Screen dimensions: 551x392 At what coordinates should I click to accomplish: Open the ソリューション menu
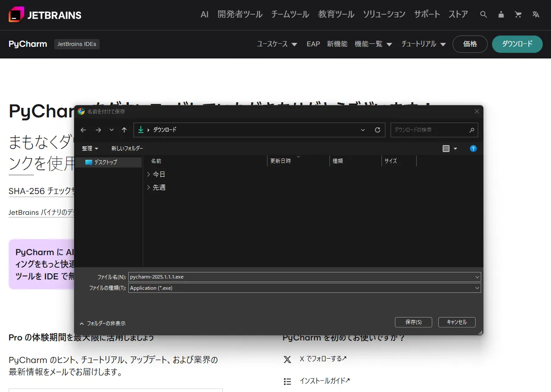coord(384,14)
